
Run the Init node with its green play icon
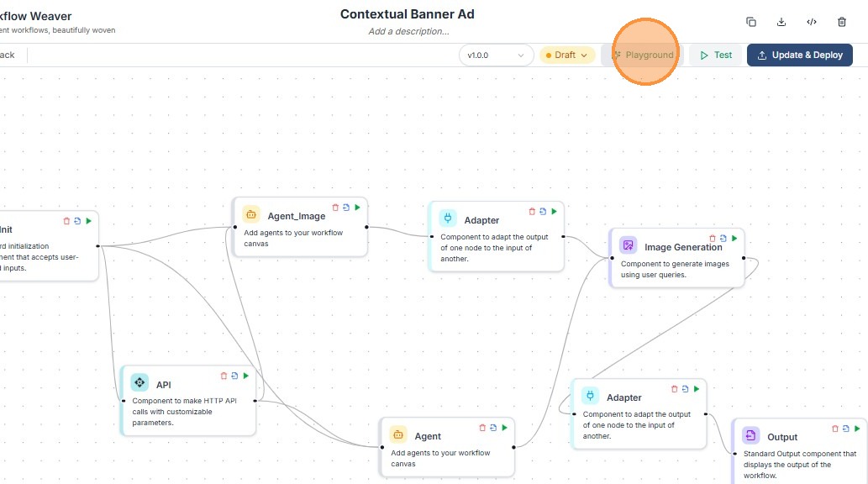88,220
